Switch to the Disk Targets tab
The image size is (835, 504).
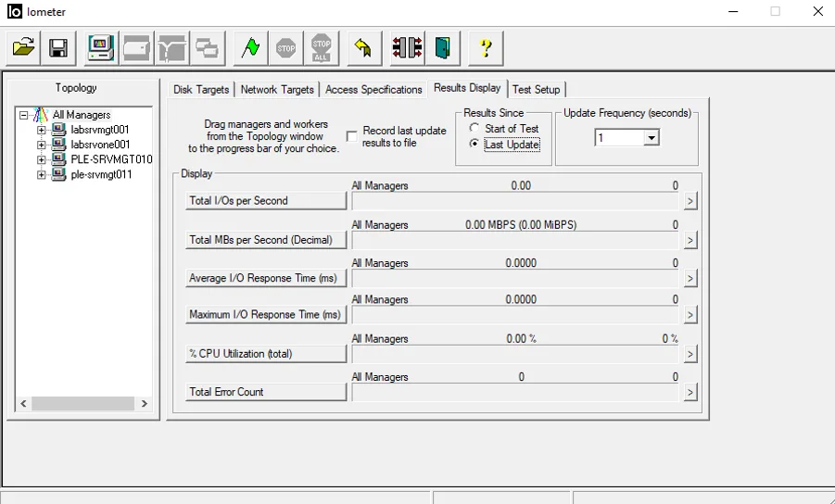(201, 90)
